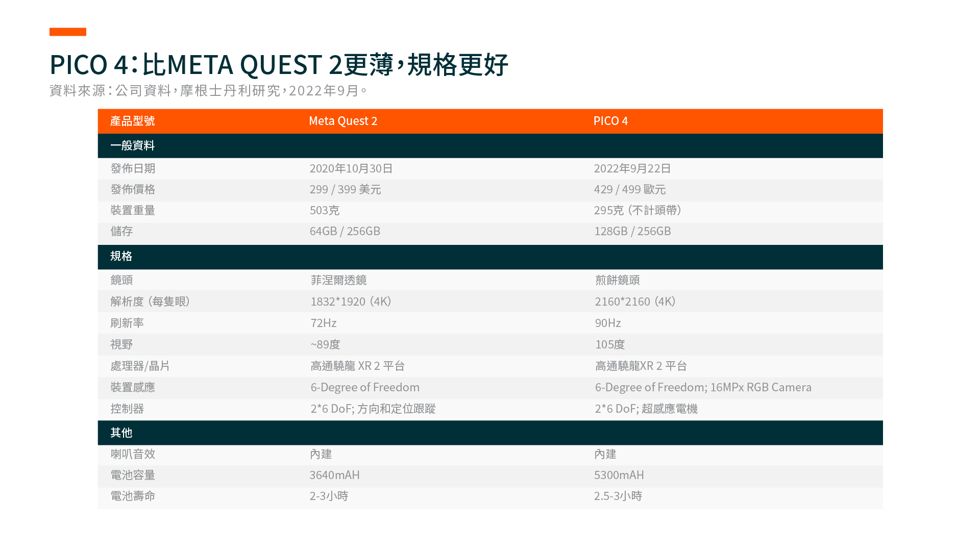Click the '1832*1920 (4K)' resolution cell
The width and height of the screenshot is (980, 551).
pos(351,302)
